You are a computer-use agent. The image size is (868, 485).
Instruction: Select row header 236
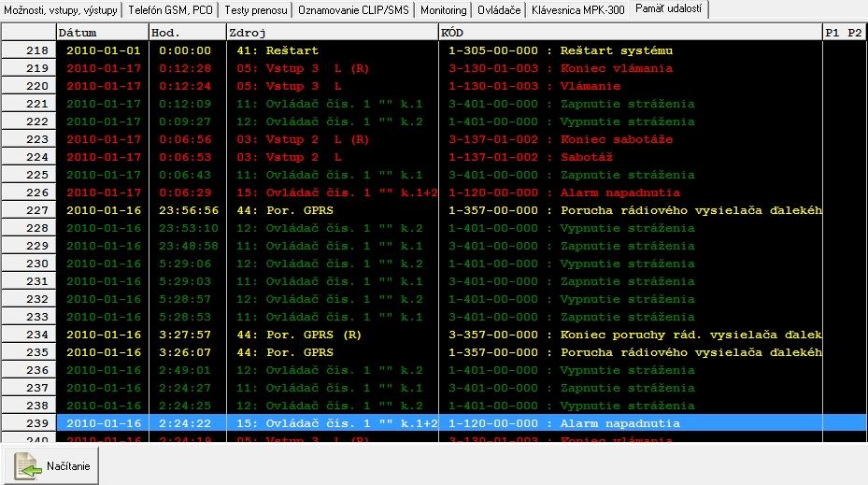click(29, 369)
